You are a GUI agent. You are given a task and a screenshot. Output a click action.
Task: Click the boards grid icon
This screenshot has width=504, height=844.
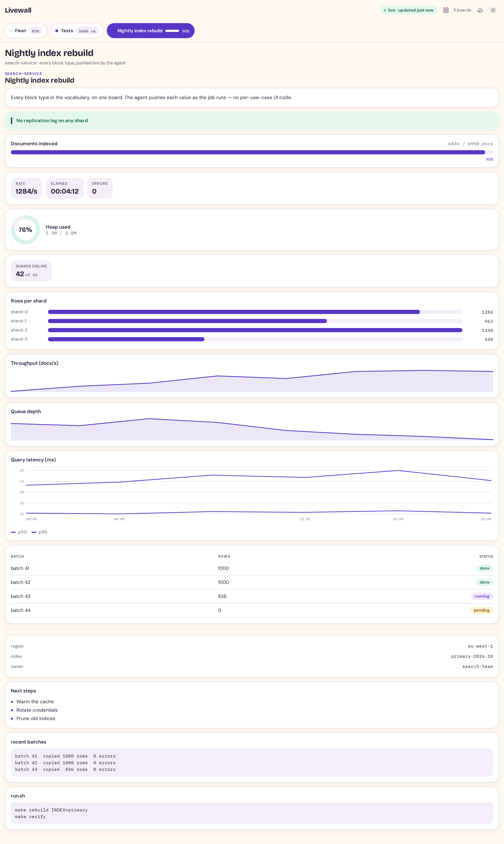point(446,10)
